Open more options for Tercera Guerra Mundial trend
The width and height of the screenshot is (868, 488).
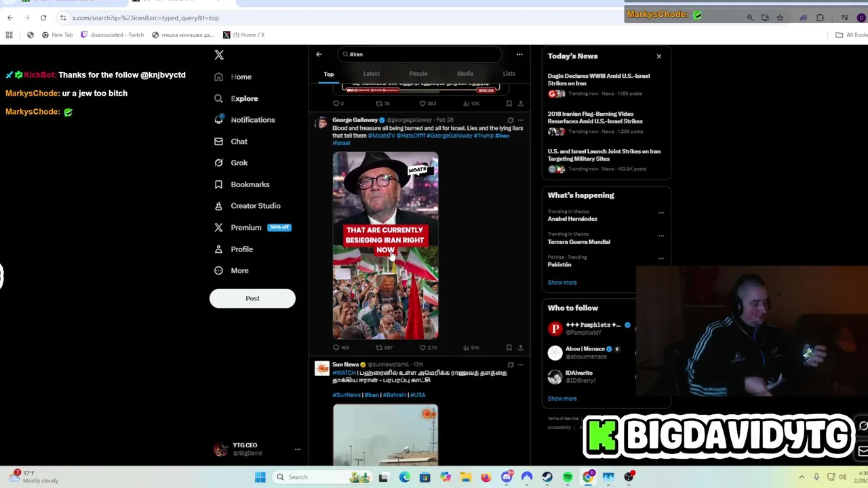point(661,235)
